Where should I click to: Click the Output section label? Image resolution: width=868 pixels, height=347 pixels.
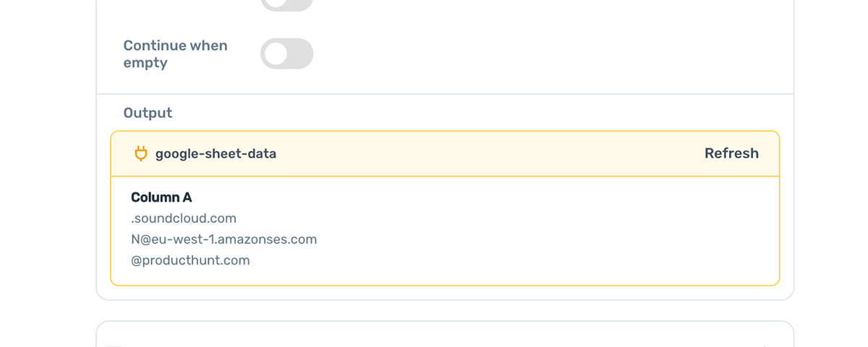[148, 113]
